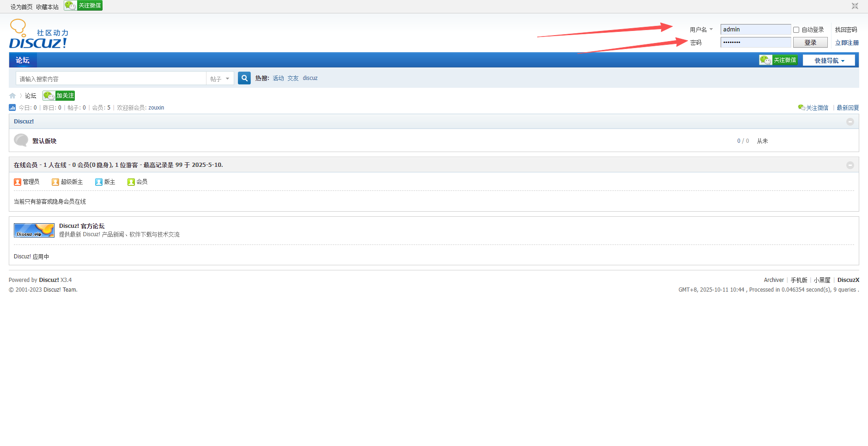Click the Discuz! logo in header

pos(38,35)
